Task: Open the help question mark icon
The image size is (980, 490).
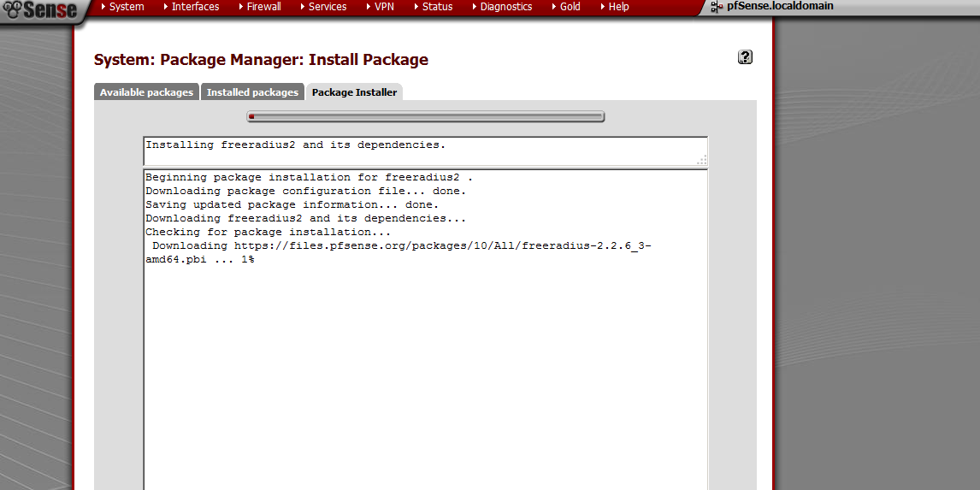Action: (745, 57)
